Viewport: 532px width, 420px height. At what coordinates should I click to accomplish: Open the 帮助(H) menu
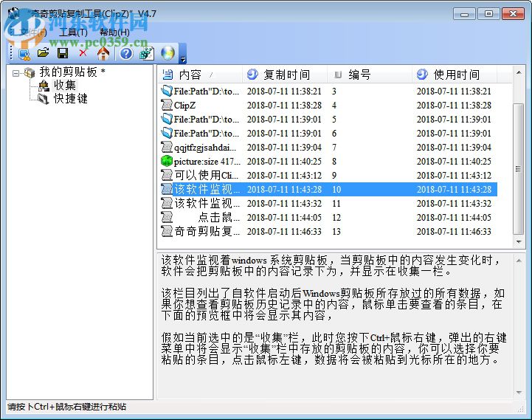114,32
